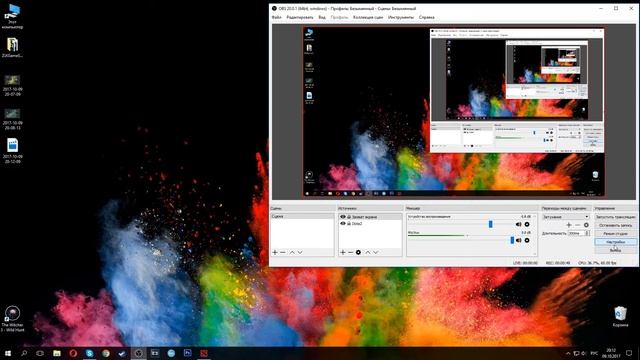Open File Explorer from taskbar
The height and width of the screenshot is (360, 640).
tap(57, 353)
